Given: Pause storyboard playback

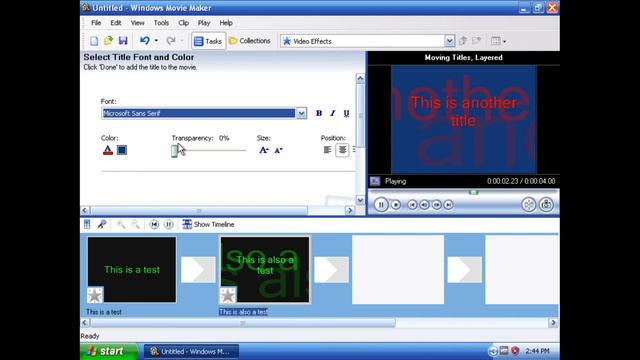Looking at the screenshot, I should pos(169,224).
